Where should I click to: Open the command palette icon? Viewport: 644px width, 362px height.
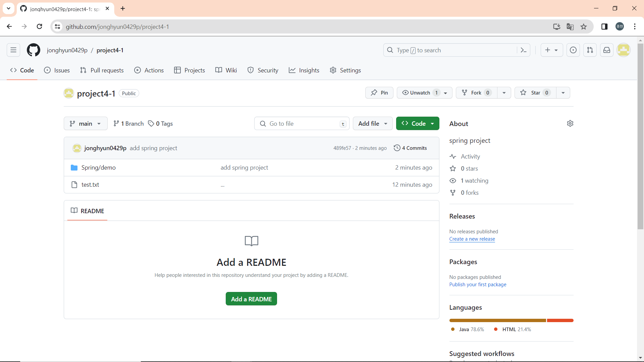coord(524,50)
